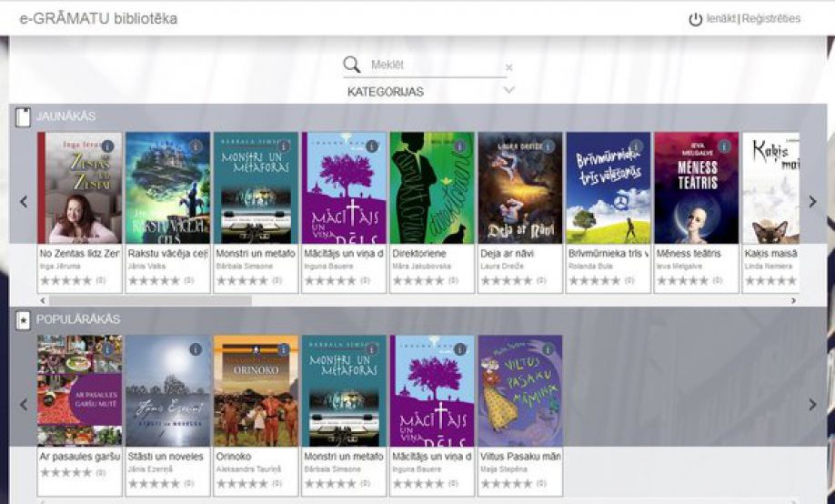Rate Orinoko with its star rating

[242, 484]
